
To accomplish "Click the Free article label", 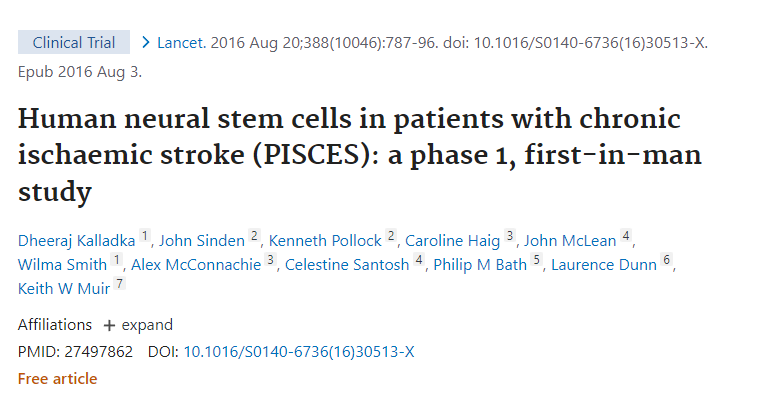I will (57, 378).
